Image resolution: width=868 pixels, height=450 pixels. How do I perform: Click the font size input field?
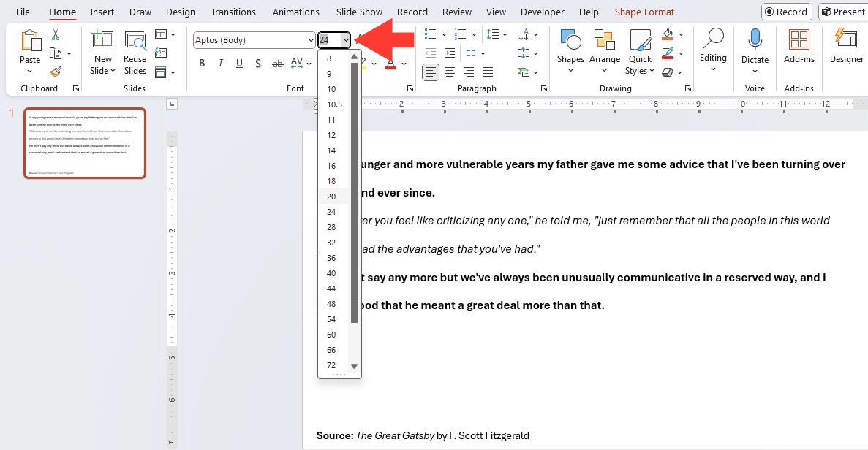(x=329, y=40)
